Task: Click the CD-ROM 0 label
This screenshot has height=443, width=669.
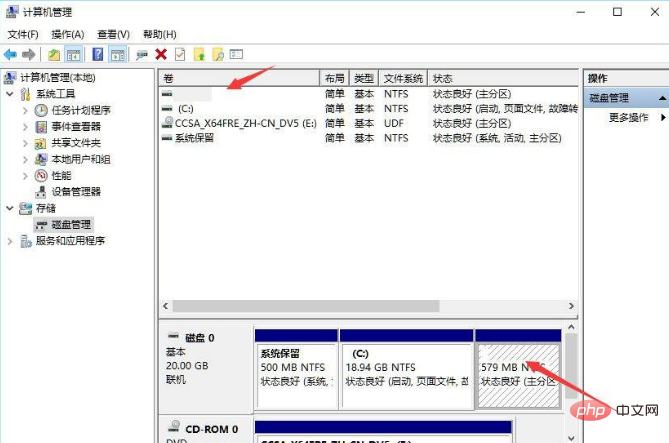Action: point(212,429)
